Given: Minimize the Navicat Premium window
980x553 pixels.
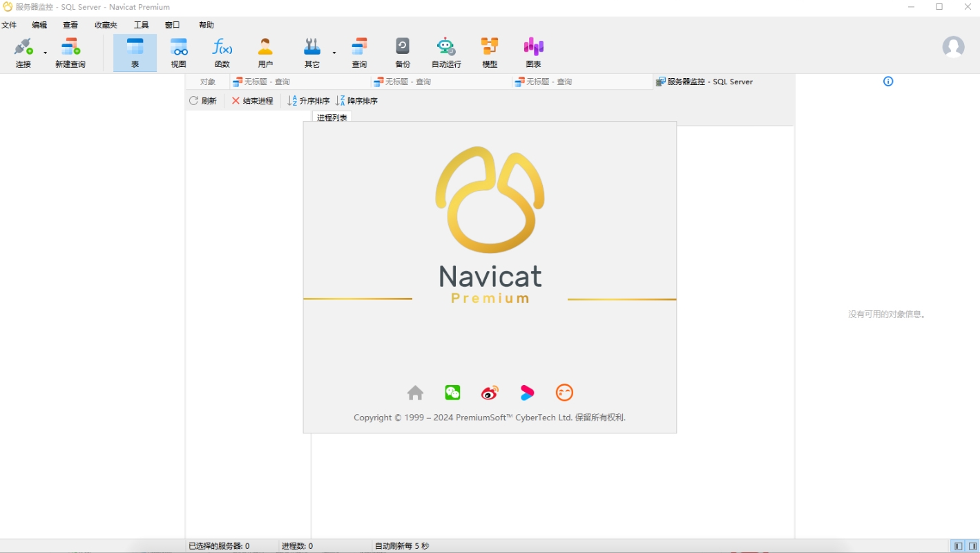Looking at the screenshot, I should (x=912, y=7).
